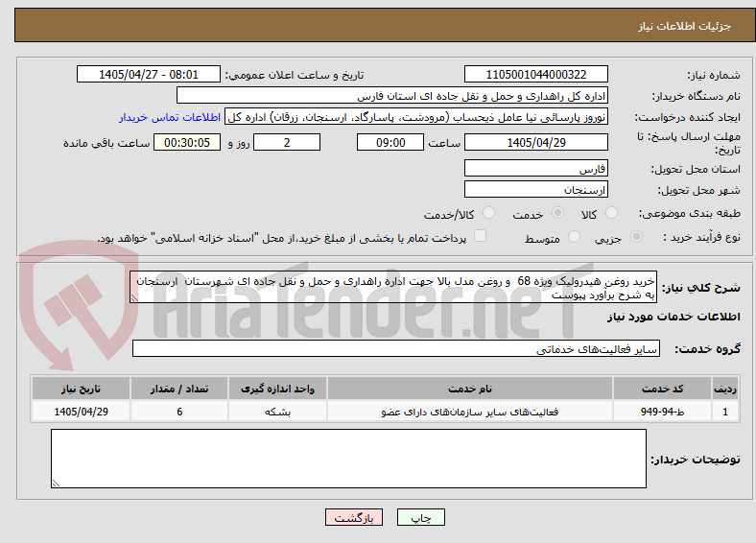756x543 pixels.
Task: Click the quantity cell showing 6
Action: pos(179,412)
